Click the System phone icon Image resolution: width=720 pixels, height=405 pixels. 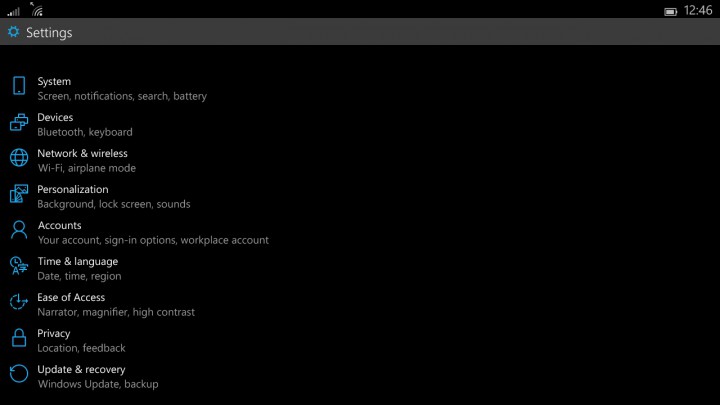click(19, 86)
